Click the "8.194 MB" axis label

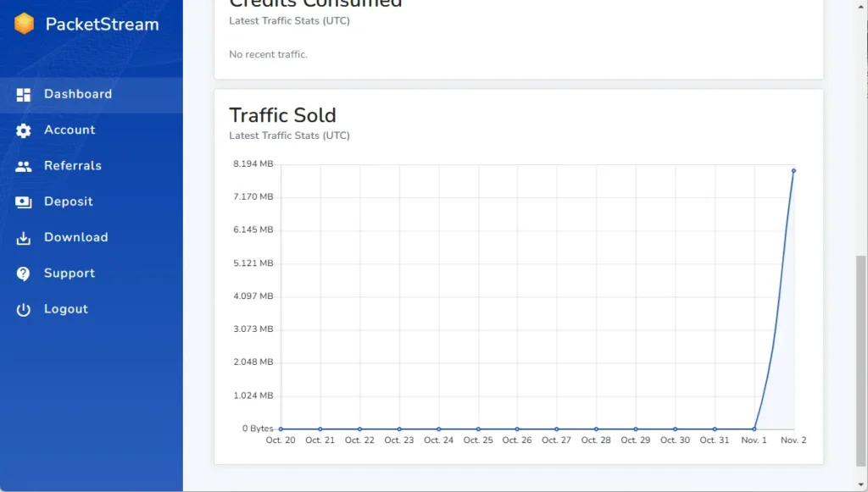(x=253, y=163)
